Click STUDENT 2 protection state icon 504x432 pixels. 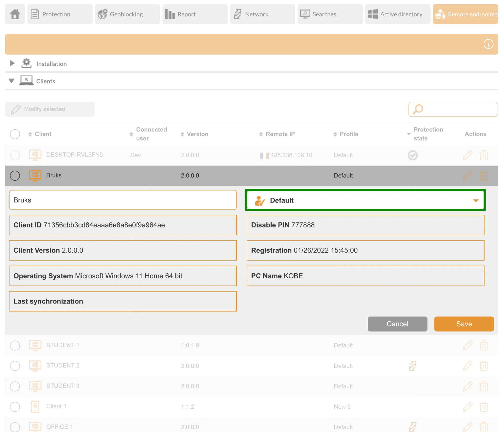click(x=412, y=366)
